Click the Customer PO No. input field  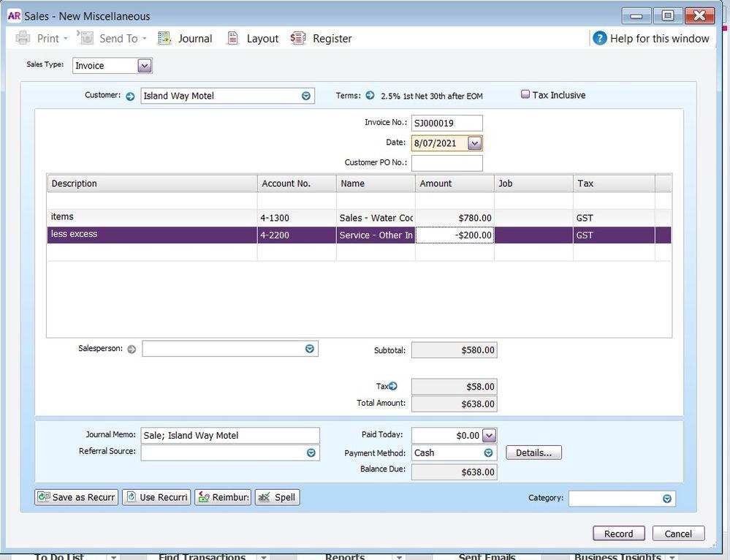point(446,163)
